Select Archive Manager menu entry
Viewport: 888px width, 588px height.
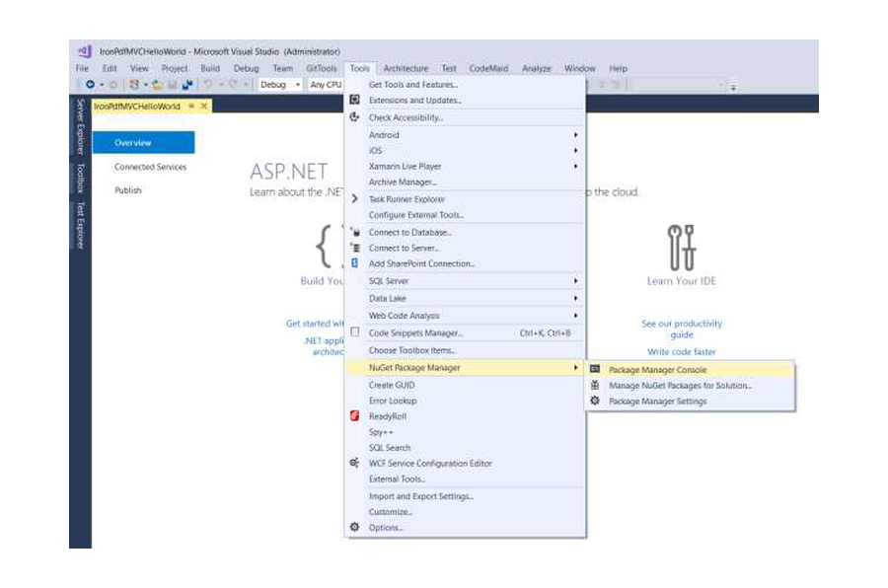pos(465,182)
